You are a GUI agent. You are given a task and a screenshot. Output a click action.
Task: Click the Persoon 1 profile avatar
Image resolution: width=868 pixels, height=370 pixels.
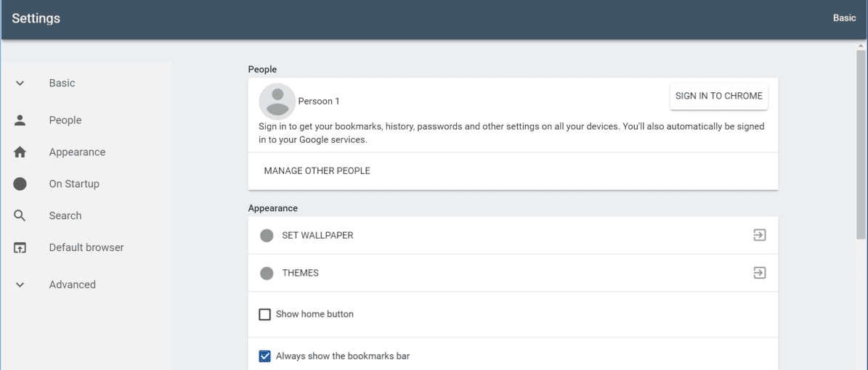tap(277, 102)
